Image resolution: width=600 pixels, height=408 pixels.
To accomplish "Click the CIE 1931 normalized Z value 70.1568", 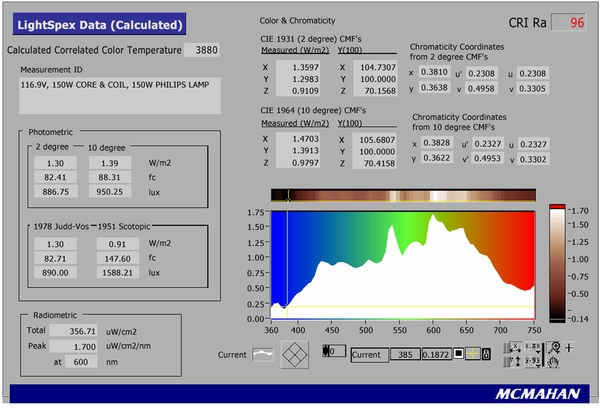I will (375, 91).
